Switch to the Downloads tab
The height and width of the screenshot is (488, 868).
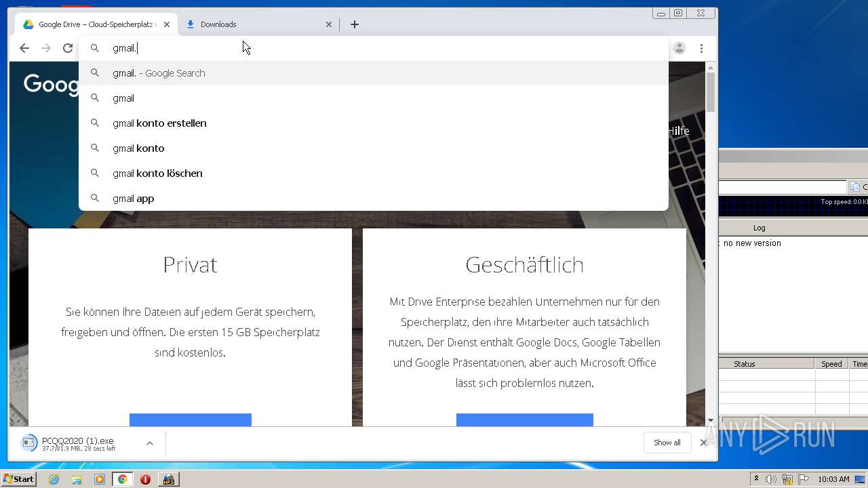coord(258,24)
